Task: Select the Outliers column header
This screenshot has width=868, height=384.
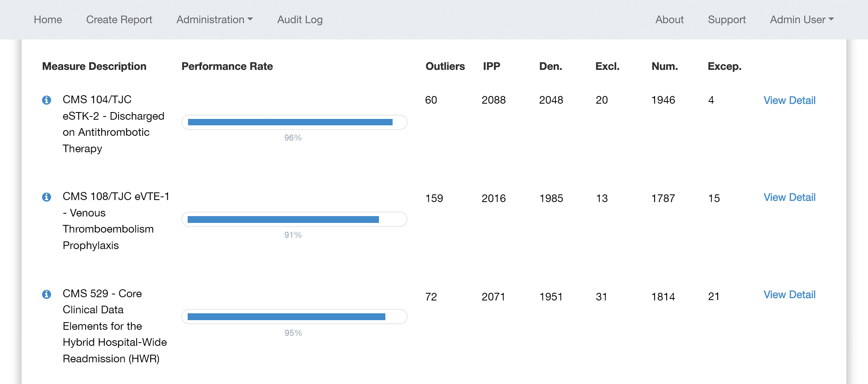Action: (x=445, y=66)
